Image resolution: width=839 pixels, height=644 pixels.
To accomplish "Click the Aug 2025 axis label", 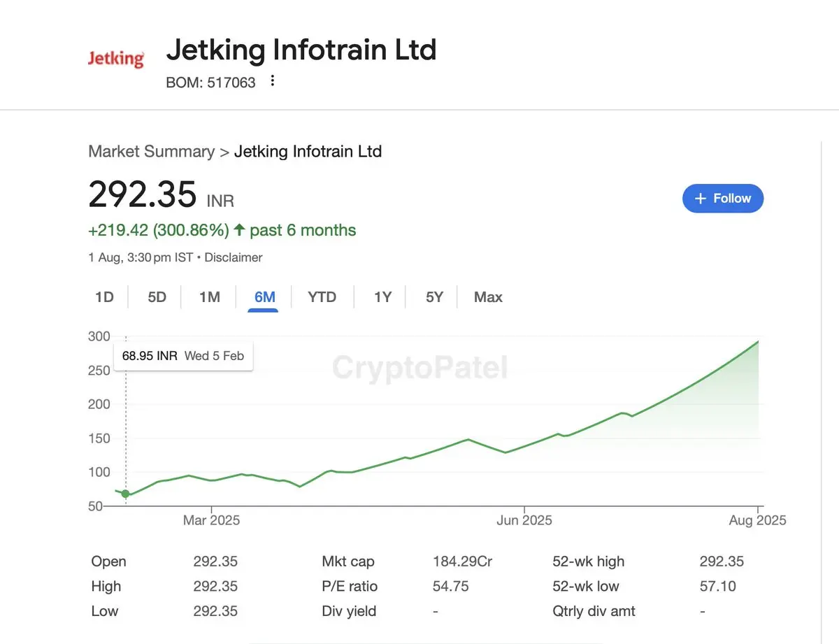I will click(x=758, y=520).
